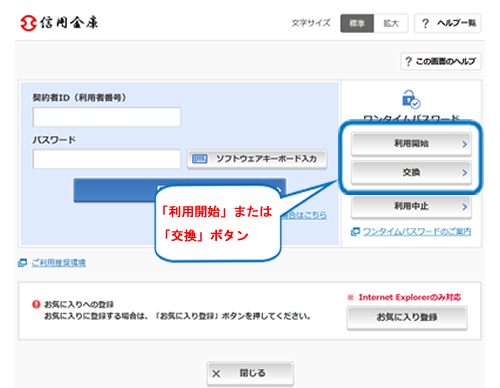500x388 pixels.
Task: Click the blue login button
Action: pyautogui.click(x=180, y=190)
